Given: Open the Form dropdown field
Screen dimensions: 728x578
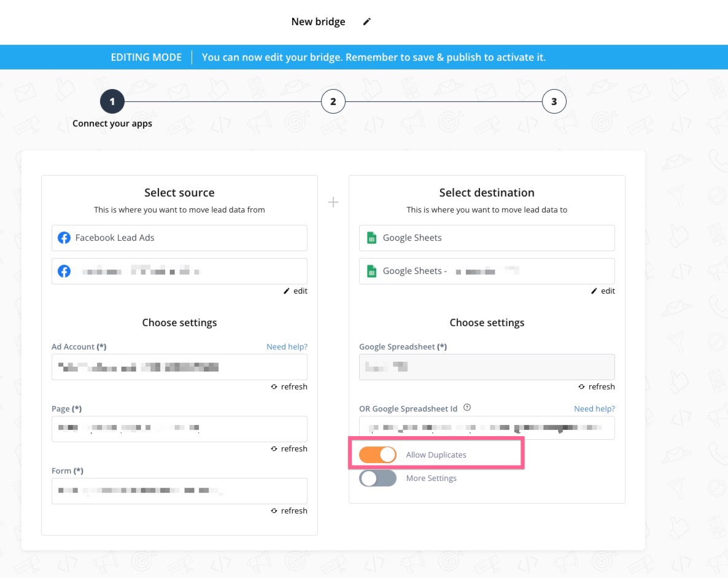Looking at the screenshot, I should (179, 491).
